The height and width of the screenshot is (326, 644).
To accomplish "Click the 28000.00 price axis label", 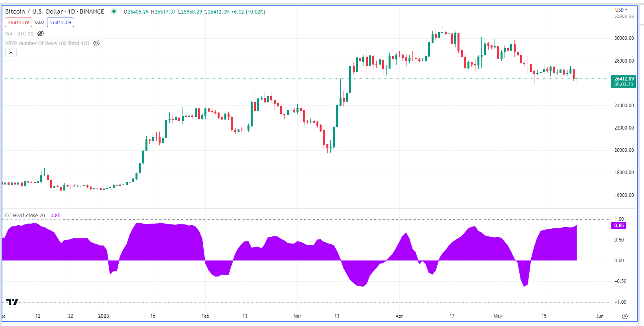I will (624, 61).
